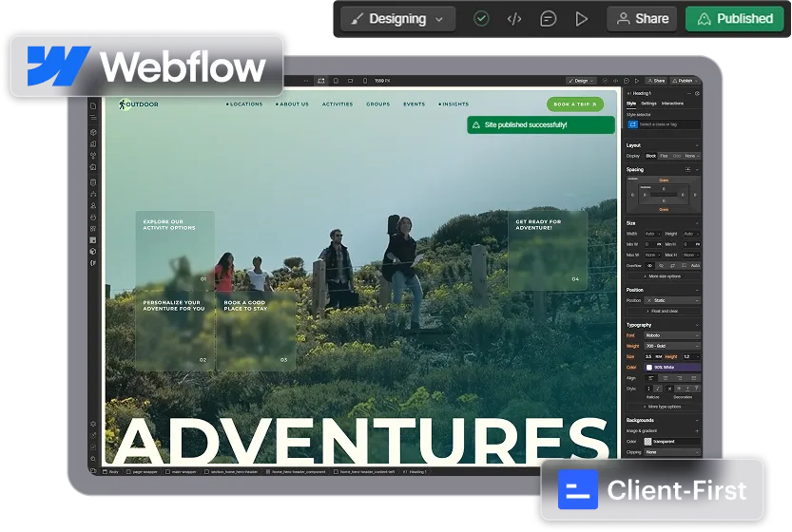792x532 pixels.
Task: Open the Variables panel icon in left sidebar
Action: click(93, 143)
